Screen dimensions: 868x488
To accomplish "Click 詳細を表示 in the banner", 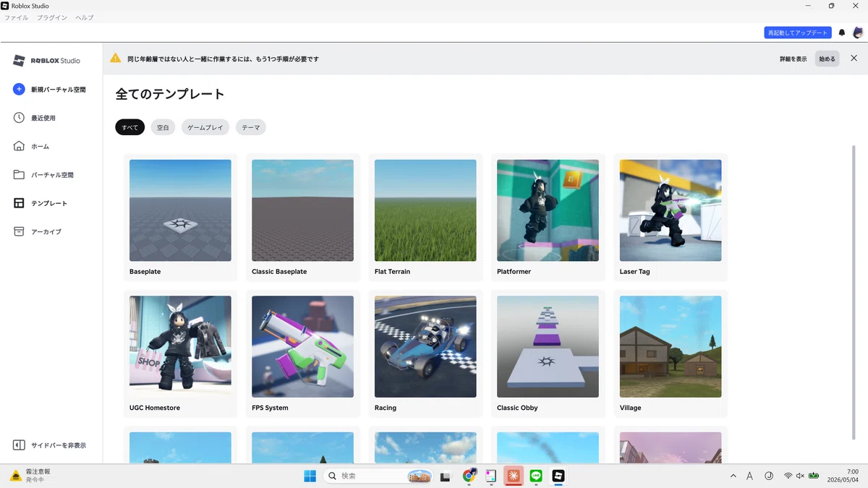I will tap(793, 59).
